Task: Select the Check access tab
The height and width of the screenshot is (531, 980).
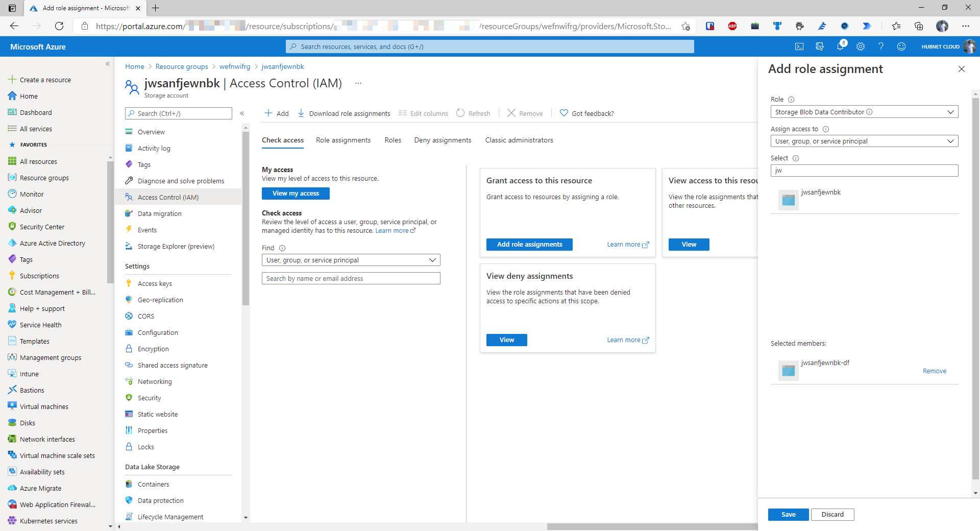Action: [282, 140]
